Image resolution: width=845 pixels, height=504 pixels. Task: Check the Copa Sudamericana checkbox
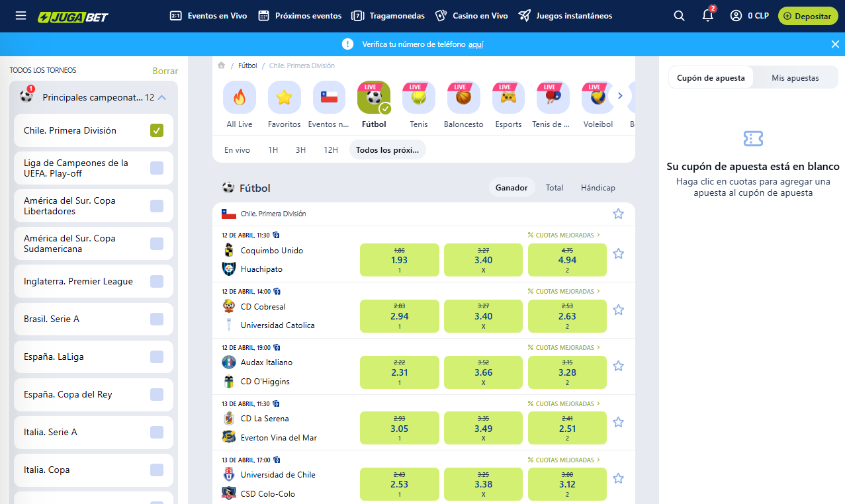click(157, 243)
